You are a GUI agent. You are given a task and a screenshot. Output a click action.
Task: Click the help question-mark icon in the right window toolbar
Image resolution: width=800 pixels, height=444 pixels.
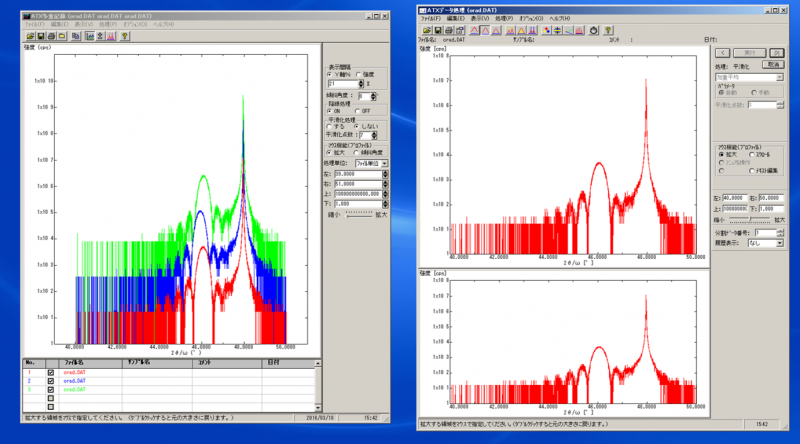click(608, 30)
